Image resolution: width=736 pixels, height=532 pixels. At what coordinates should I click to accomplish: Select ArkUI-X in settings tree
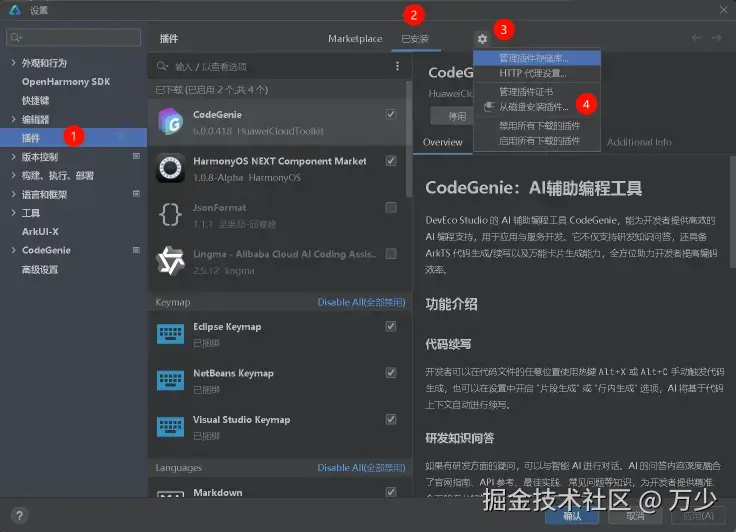[40, 231]
